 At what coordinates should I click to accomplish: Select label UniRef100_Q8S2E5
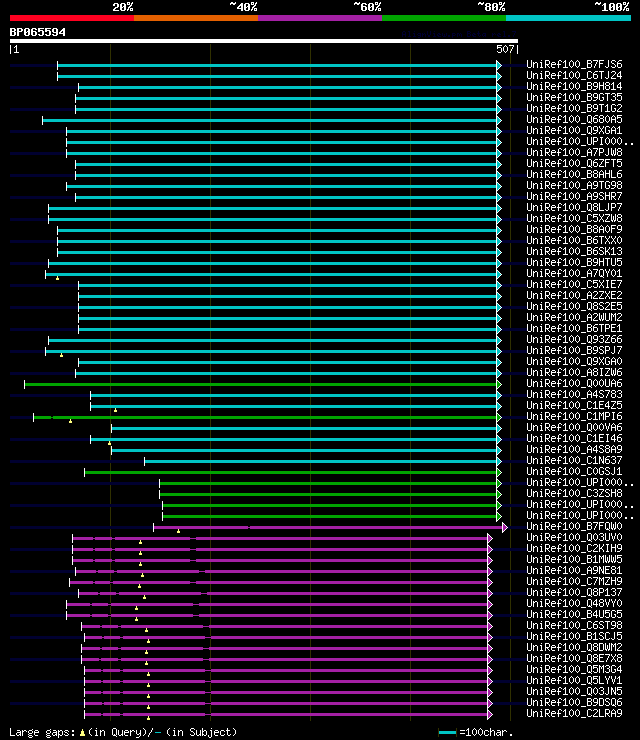[574, 306]
